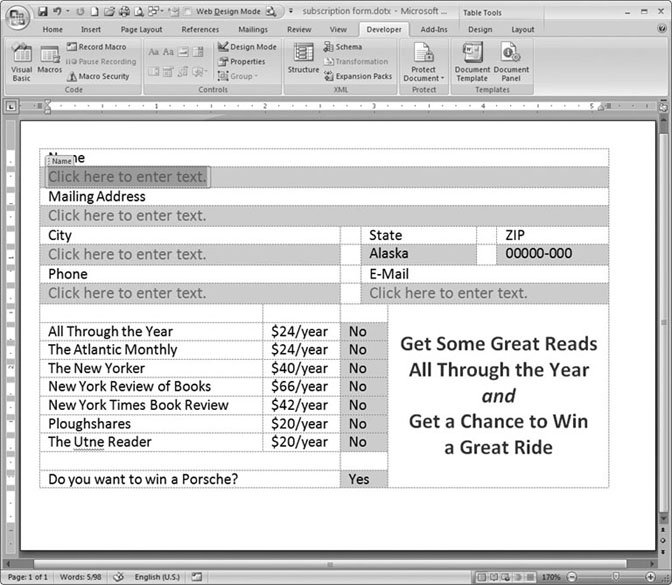Start Record Macro
The image size is (672, 585).
[x=96, y=47]
